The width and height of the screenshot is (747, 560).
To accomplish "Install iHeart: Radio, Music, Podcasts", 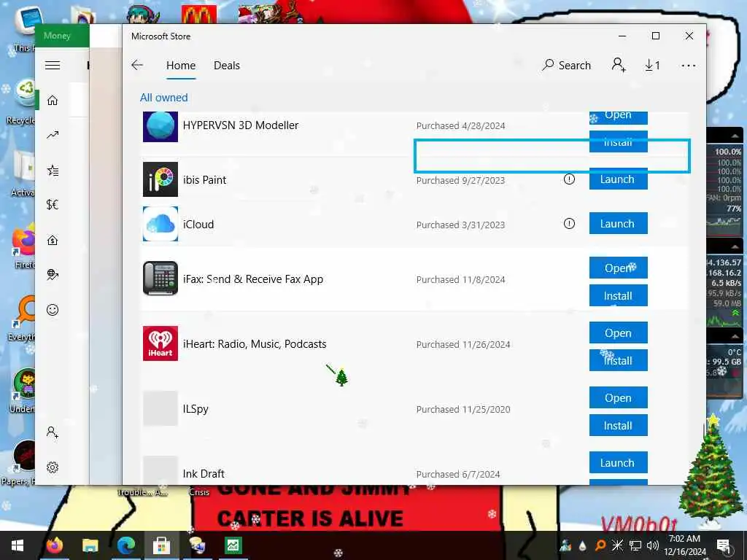I will [618, 360].
